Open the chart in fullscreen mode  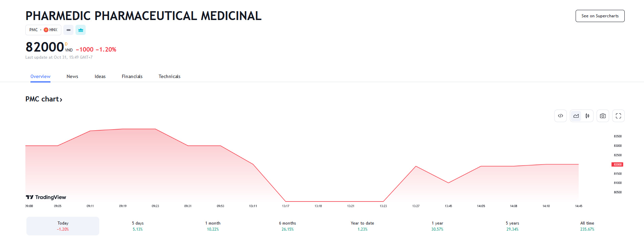pyautogui.click(x=618, y=116)
